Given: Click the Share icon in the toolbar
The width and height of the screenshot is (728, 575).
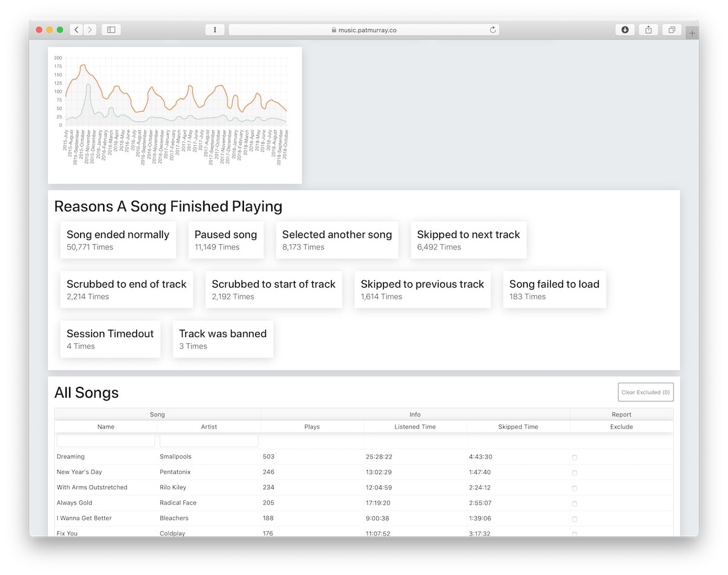Looking at the screenshot, I should tap(649, 30).
